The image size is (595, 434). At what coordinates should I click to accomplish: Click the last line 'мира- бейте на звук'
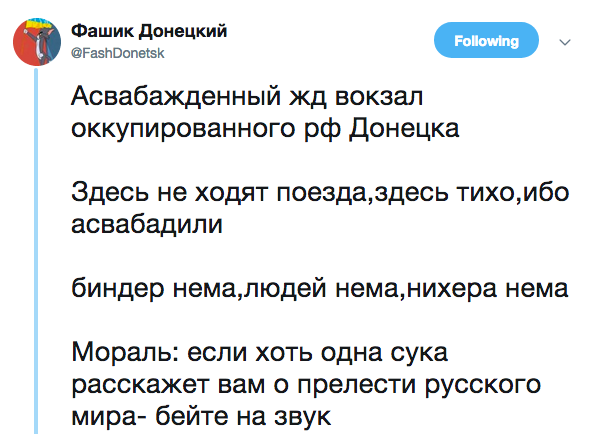click(201, 416)
